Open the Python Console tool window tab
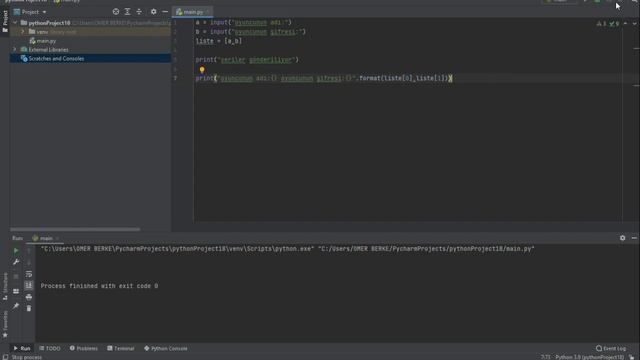This screenshot has width=640, height=360. point(166,348)
